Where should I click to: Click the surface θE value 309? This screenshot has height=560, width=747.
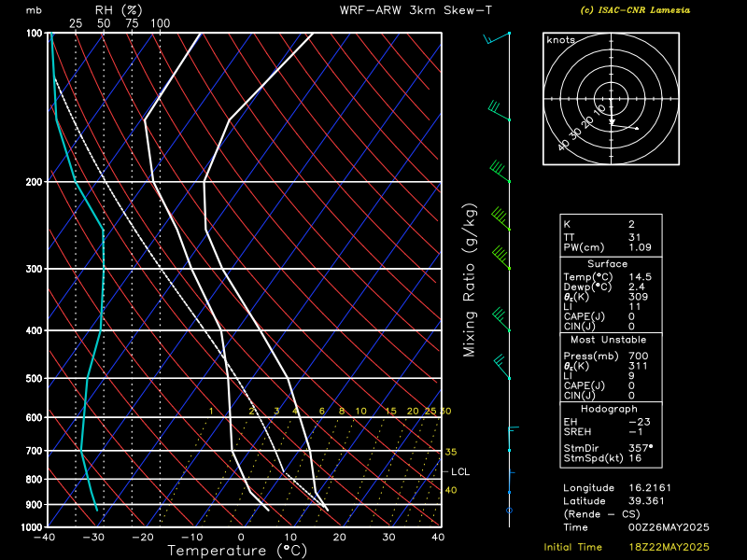coord(638,297)
